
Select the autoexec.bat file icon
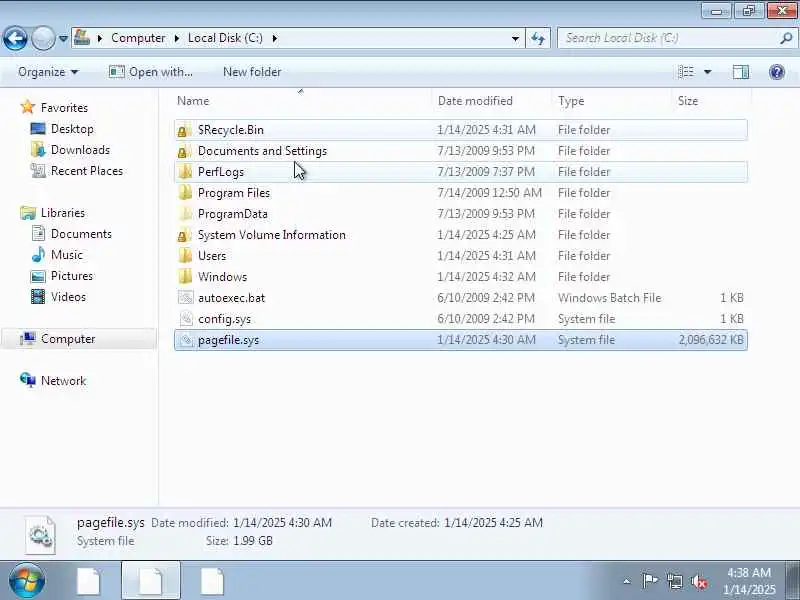(186, 297)
